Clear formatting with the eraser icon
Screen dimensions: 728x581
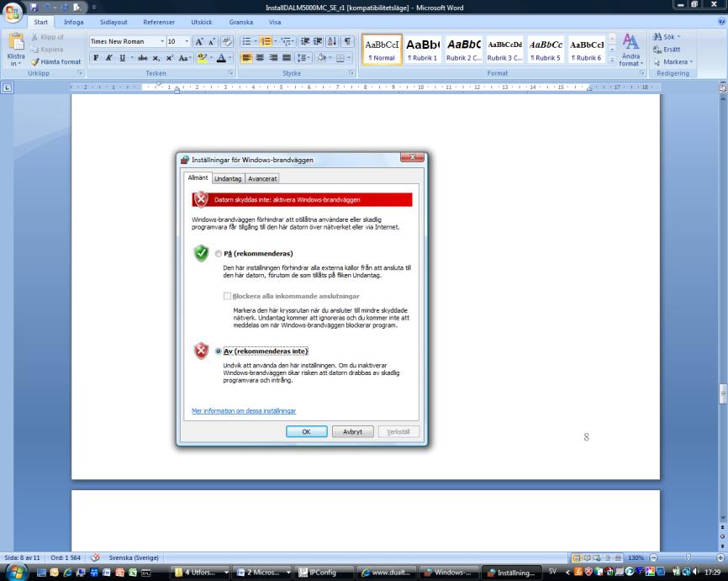pos(227,42)
